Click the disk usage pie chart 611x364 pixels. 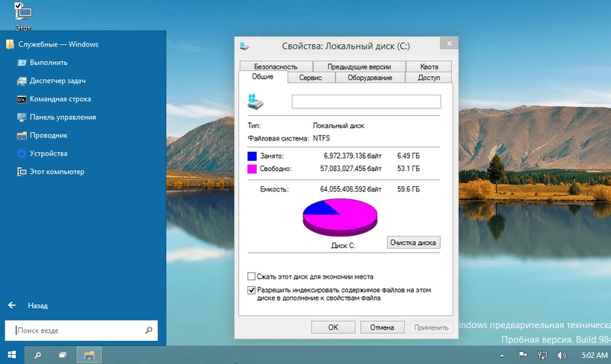tap(340, 217)
